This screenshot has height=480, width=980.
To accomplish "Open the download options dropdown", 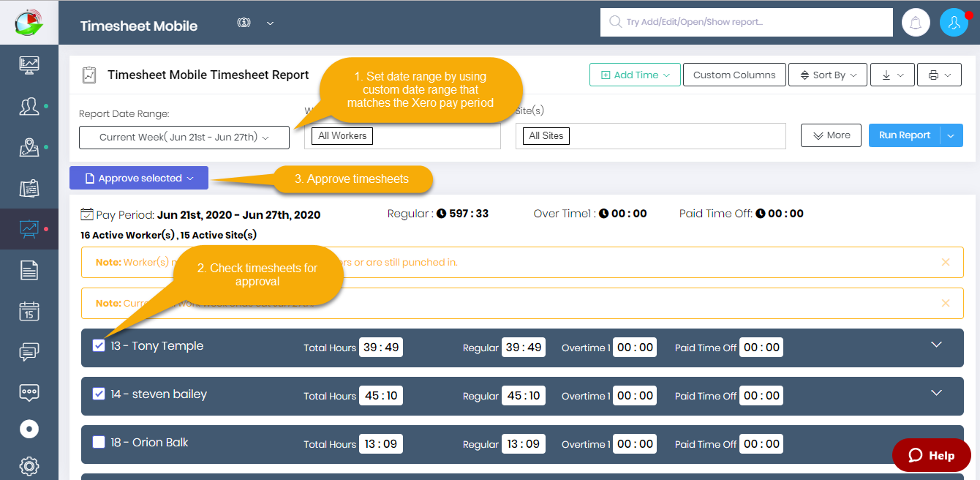I will (x=892, y=75).
